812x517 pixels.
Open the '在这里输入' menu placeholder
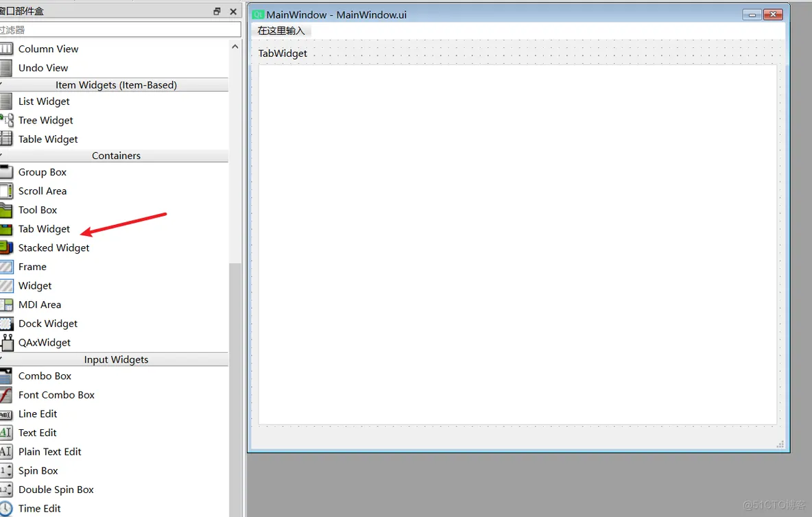(281, 31)
